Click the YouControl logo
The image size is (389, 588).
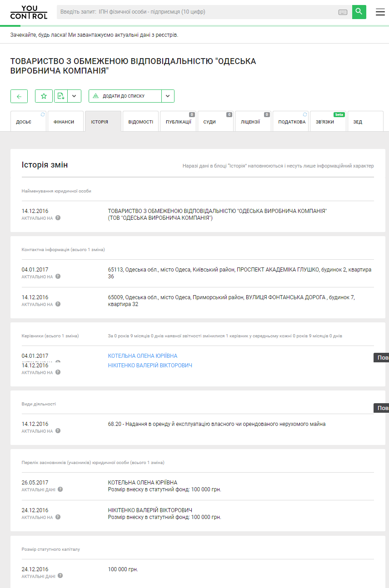(29, 12)
